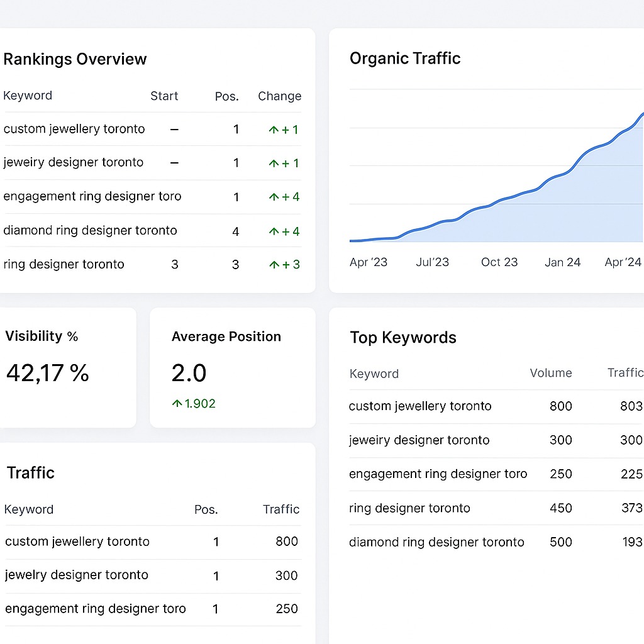Viewport: 644px width, 644px height.
Task: Click the green arrow in diamond ring designer ranking row
Action: [x=273, y=231]
